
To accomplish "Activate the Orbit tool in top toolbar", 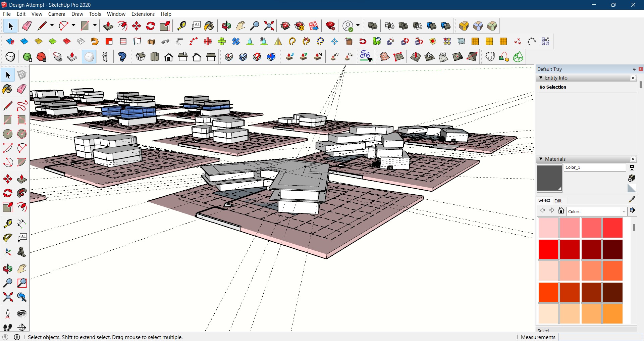I will [x=226, y=26].
